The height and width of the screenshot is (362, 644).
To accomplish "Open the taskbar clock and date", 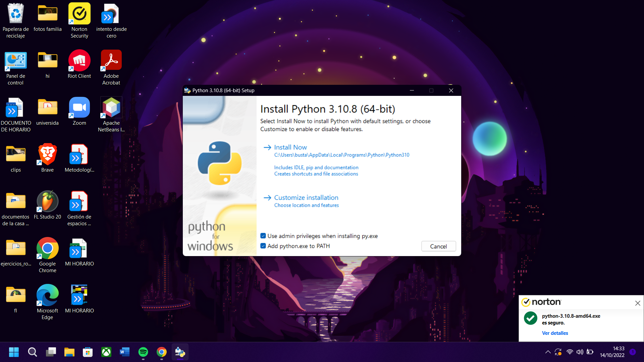I will click(612, 352).
